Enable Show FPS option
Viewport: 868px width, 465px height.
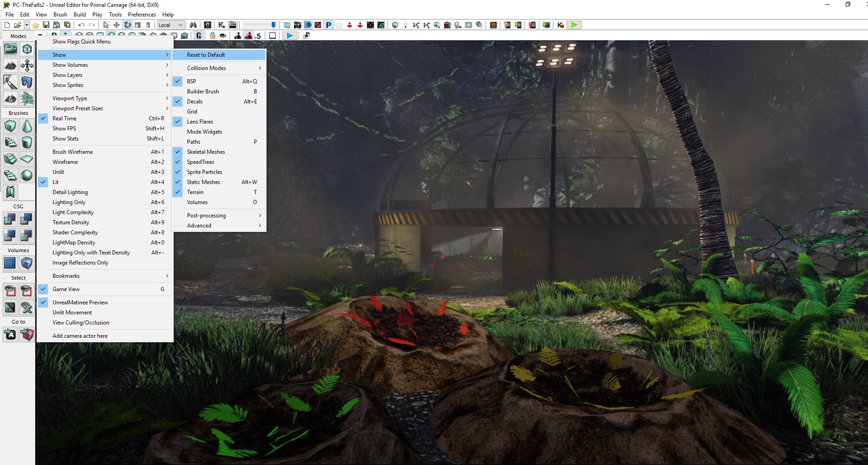tap(105, 129)
